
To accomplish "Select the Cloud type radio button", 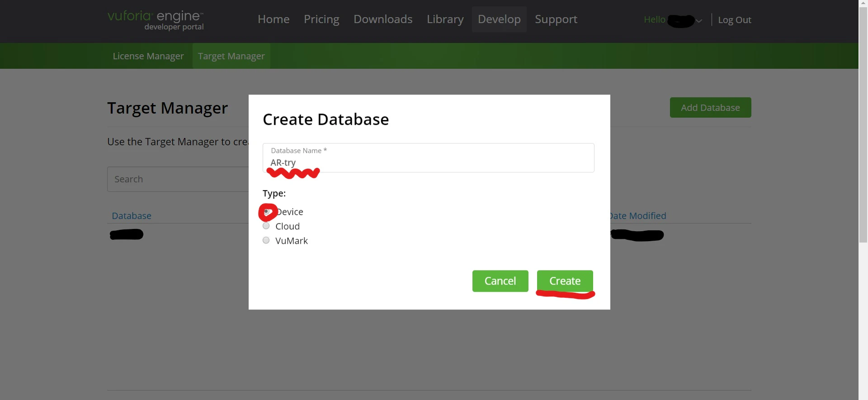I will [266, 226].
